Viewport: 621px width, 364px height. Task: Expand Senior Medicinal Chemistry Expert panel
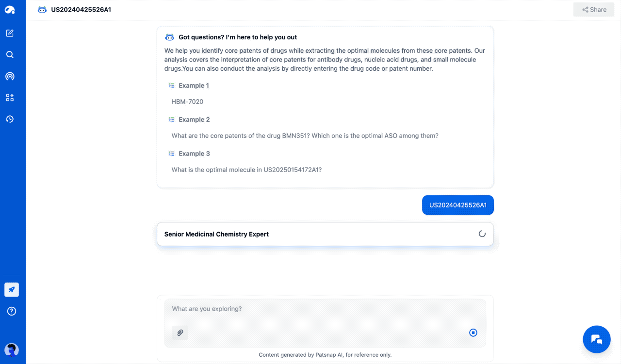[325, 234]
